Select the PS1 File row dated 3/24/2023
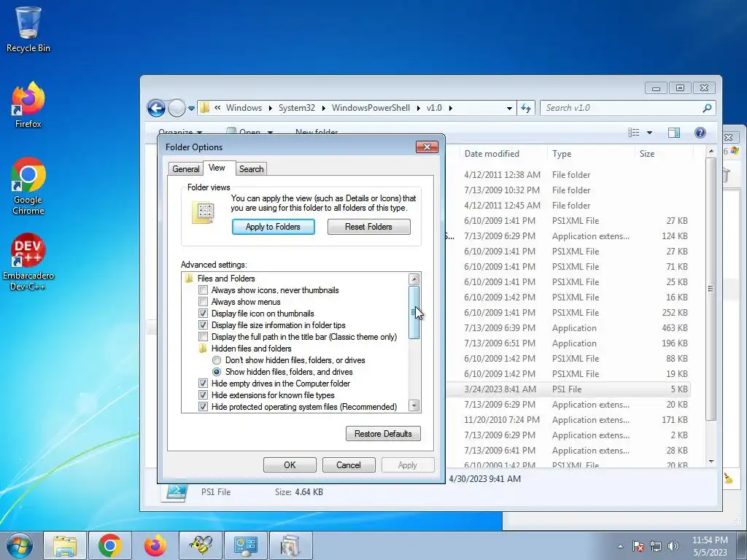 [x=569, y=389]
